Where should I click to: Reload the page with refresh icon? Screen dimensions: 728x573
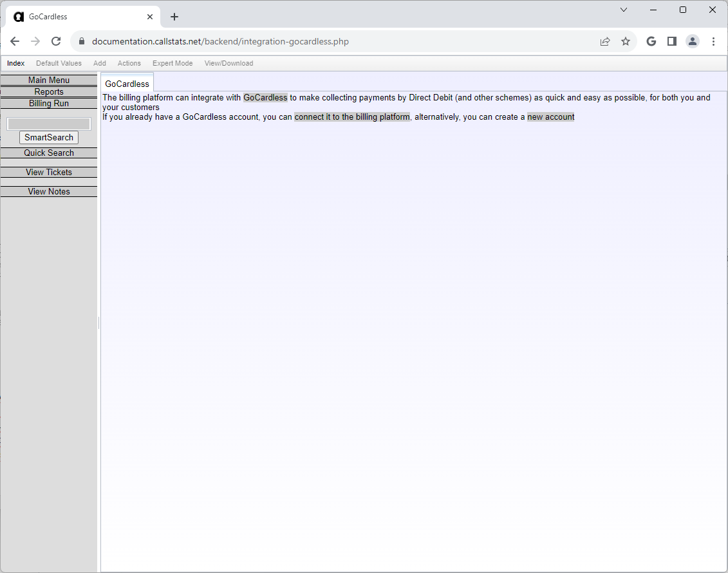pyautogui.click(x=56, y=41)
